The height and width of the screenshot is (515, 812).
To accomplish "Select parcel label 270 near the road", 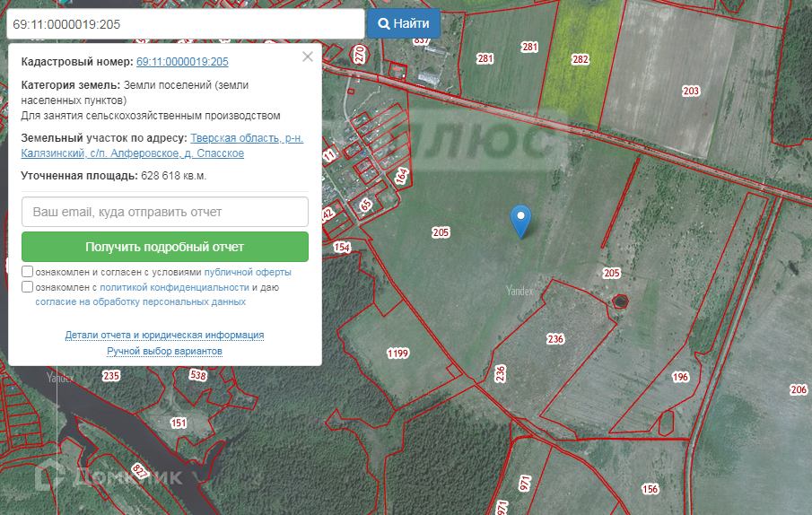I will point(360,54).
